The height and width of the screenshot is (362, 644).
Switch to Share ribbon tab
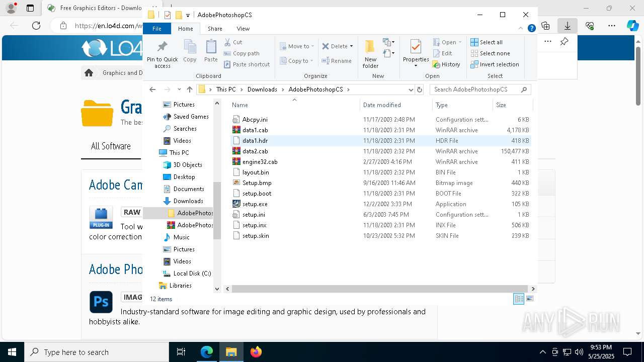pyautogui.click(x=215, y=29)
